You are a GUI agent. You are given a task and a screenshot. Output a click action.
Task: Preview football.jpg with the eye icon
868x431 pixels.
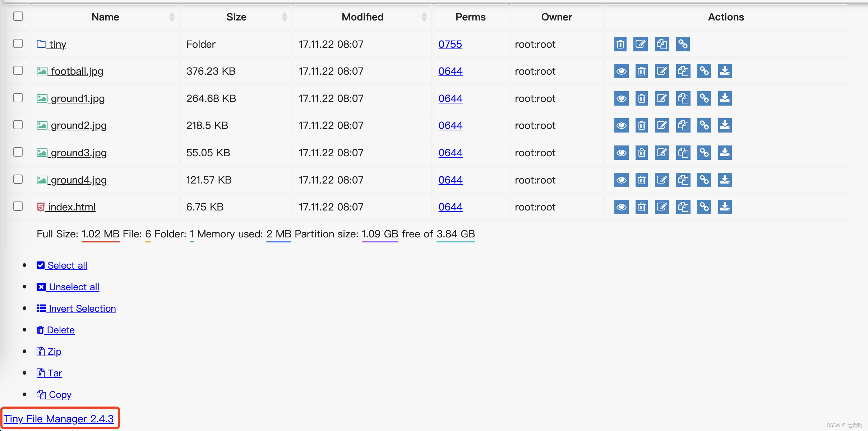[622, 71]
